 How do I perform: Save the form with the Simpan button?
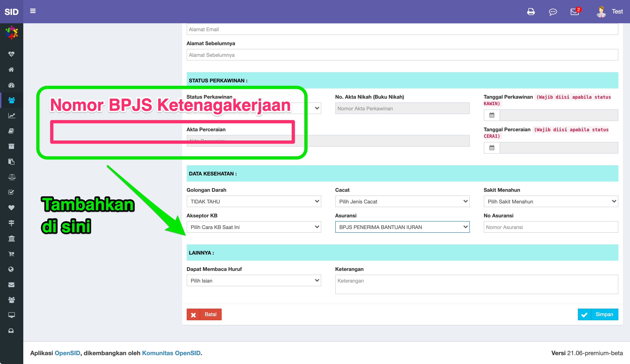point(598,314)
